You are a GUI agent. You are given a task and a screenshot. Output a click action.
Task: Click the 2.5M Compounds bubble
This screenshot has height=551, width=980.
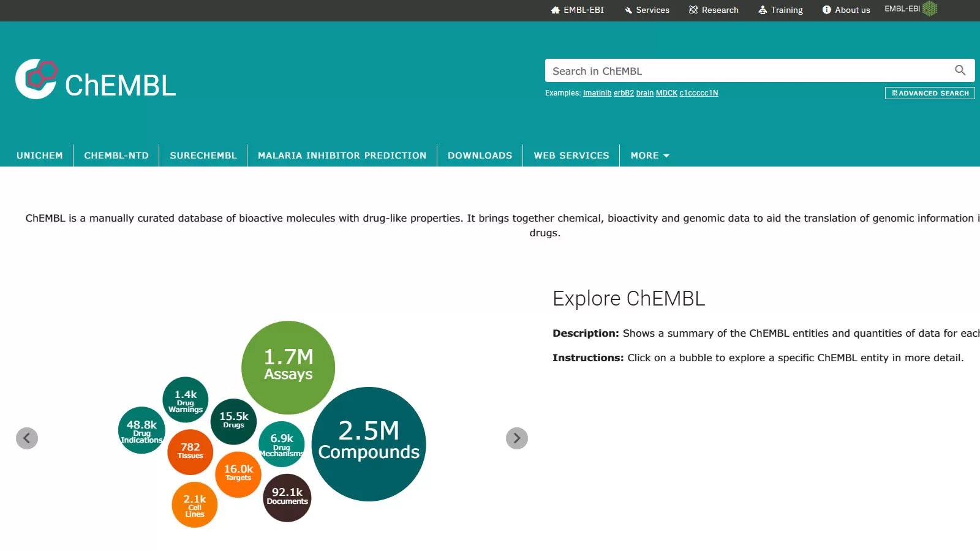tap(369, 444)
